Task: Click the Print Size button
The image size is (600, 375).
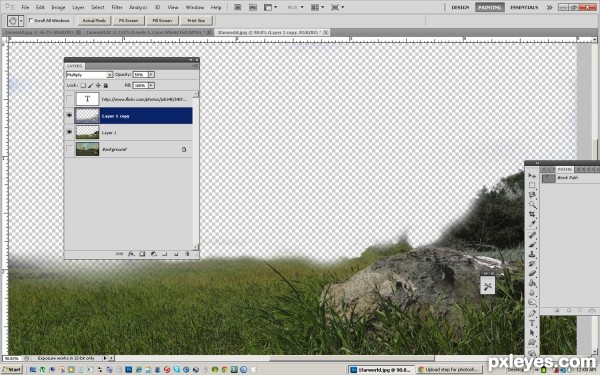Action: tap(196, 21)
